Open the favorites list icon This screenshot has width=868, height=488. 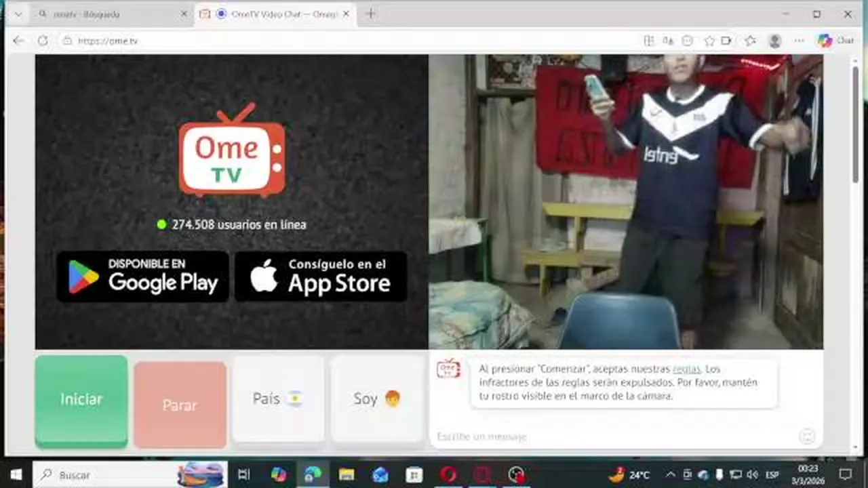pyautogui.click(x=750, y=41)
